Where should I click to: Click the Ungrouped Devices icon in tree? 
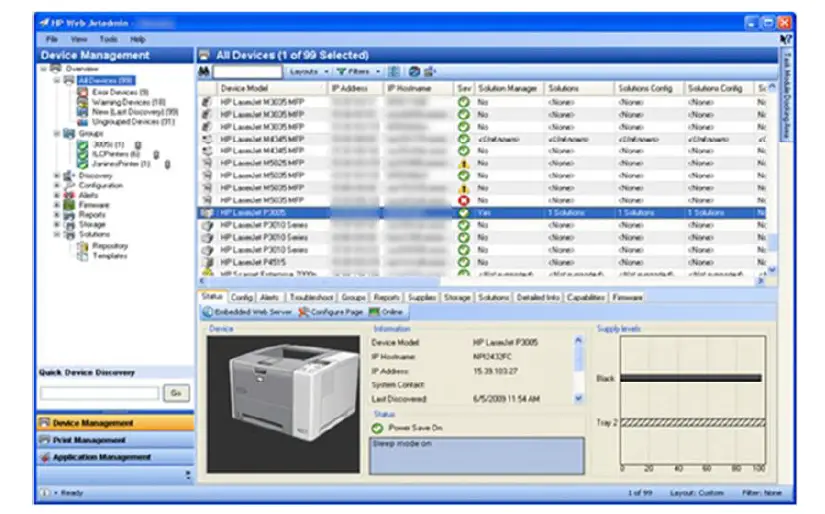83,122
